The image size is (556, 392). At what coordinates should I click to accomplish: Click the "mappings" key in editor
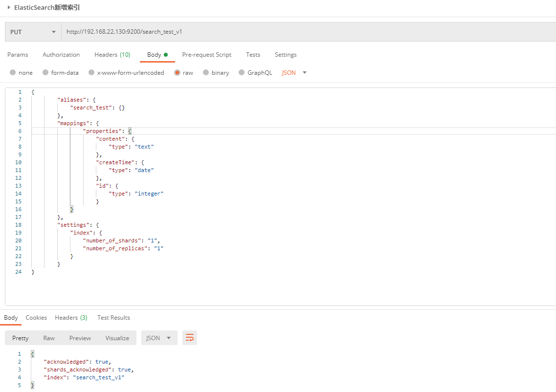tap(73, 123)
